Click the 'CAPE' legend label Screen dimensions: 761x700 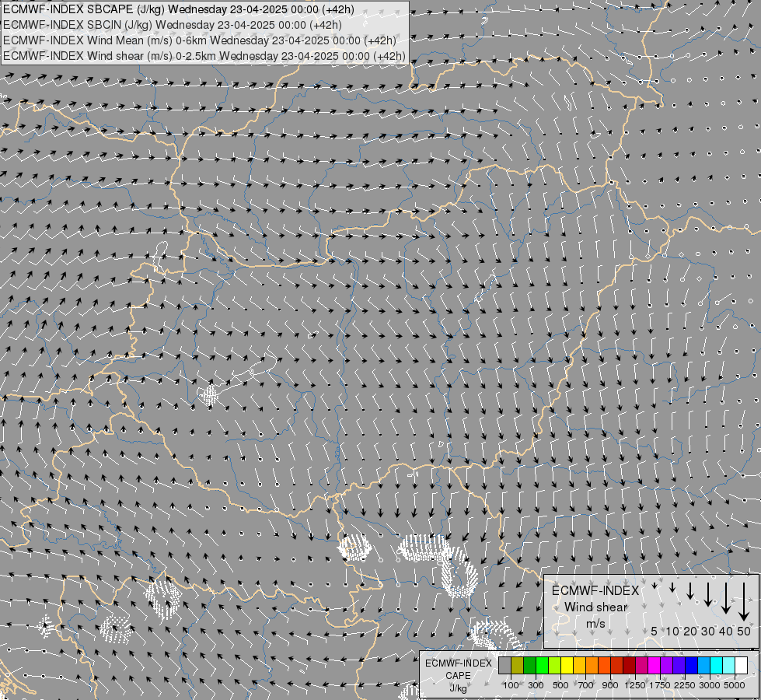(x=458, y=675)
